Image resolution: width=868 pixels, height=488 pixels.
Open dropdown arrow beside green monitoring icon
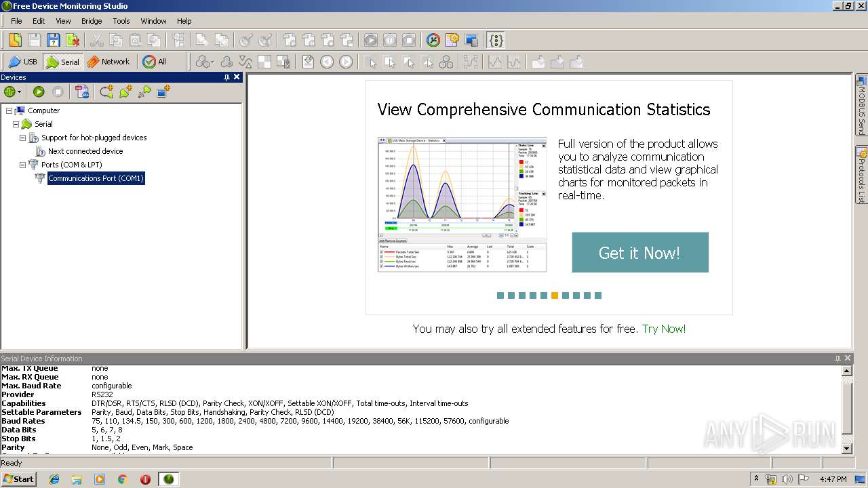click(20, 91)
